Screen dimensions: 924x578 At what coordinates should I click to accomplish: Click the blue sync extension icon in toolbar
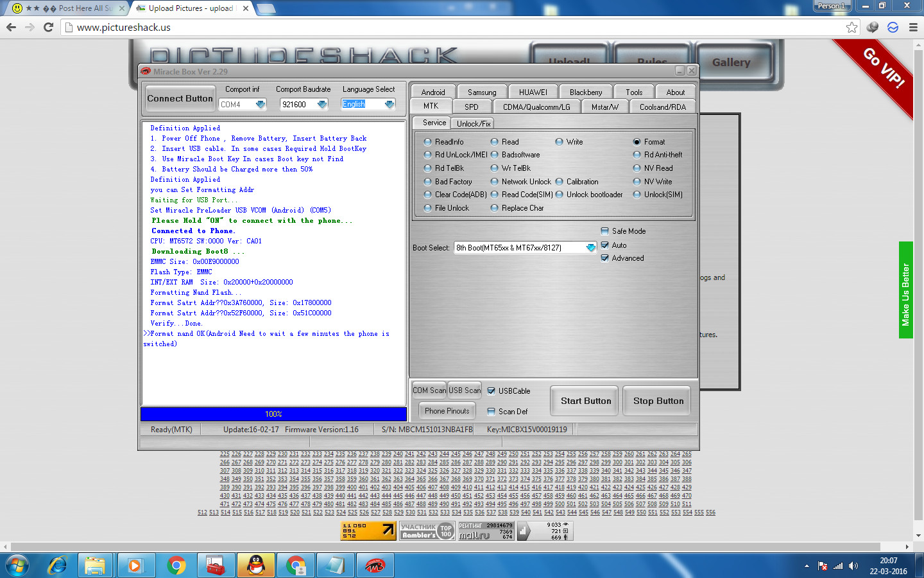[893, 27]
